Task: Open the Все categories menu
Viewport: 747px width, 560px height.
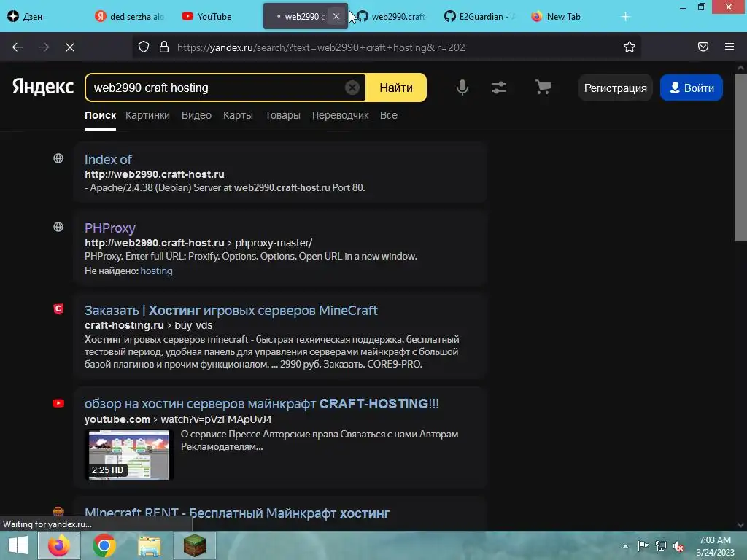Action: pyautogui.click(x=389, y=115)
